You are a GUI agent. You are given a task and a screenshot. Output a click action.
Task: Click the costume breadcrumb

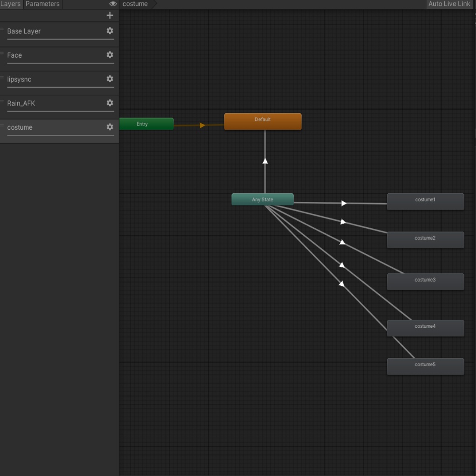pos(135,4)
